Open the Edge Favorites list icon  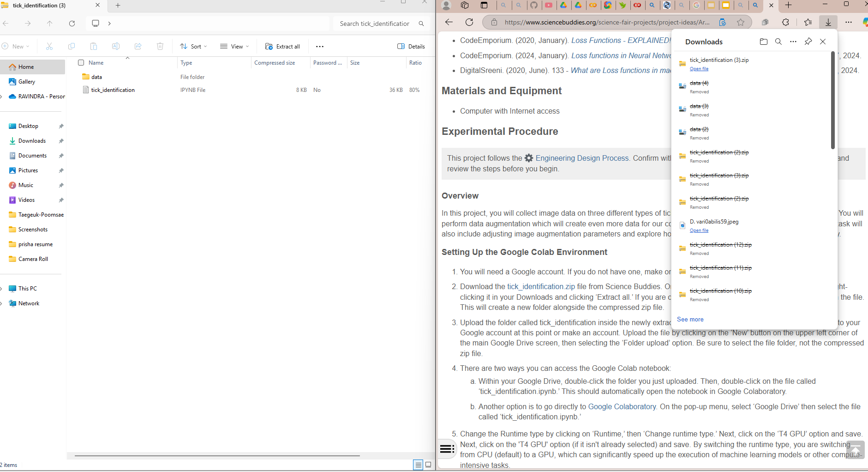tap(808, 22)
